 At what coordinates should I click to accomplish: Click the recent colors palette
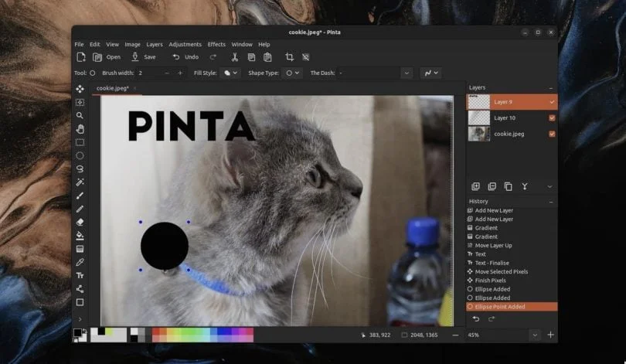pyautogui.click(x=109, y=335)
